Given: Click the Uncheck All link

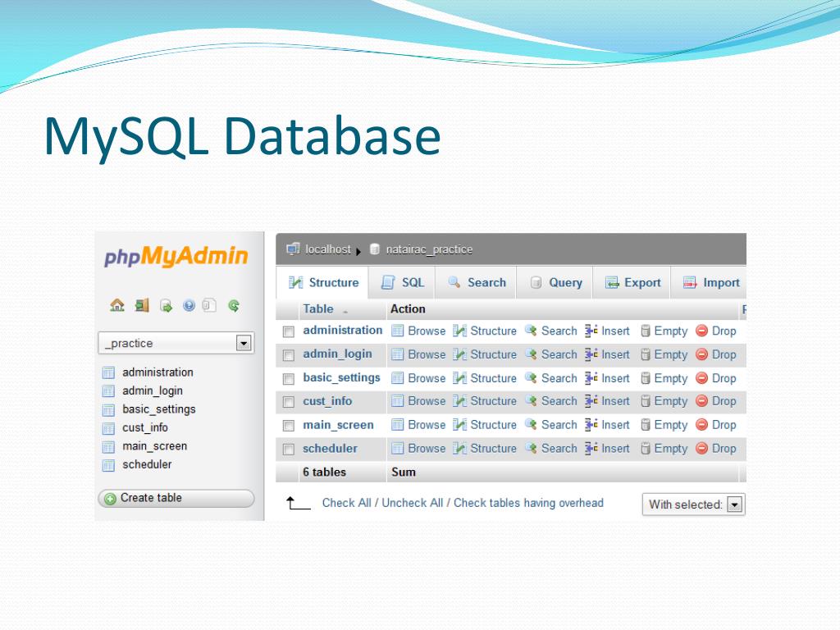Looking at the screenshot, I should click(x=413, y=503).
